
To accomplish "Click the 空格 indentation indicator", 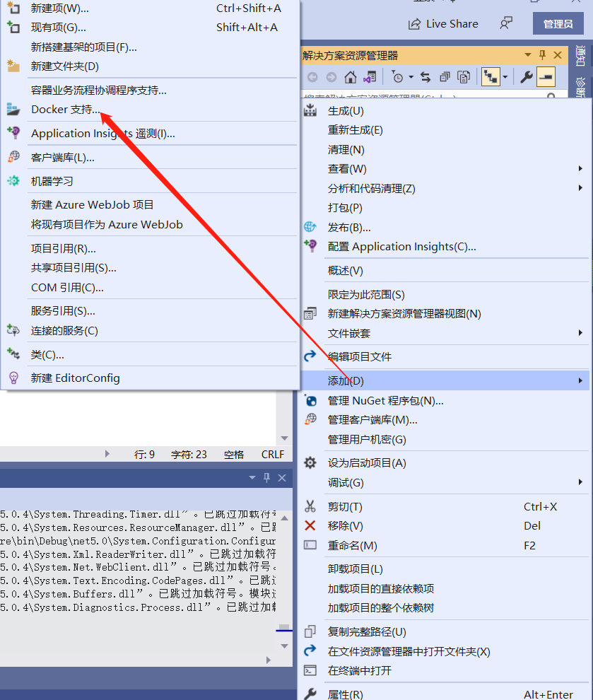I will tap(234, 455).
